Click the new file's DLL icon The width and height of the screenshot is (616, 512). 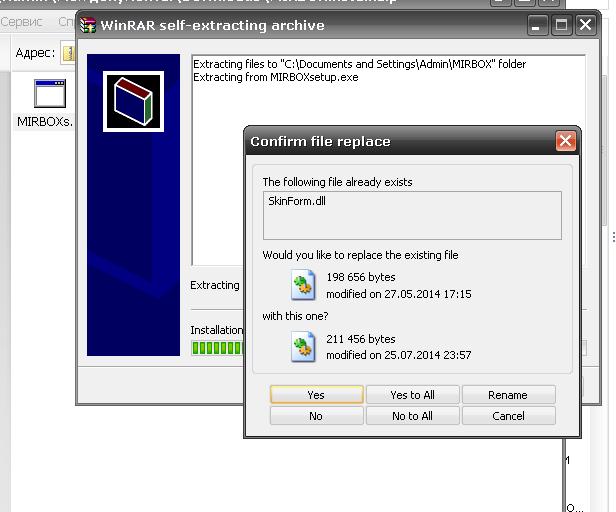pyautogui.click(x=303, y=347)
